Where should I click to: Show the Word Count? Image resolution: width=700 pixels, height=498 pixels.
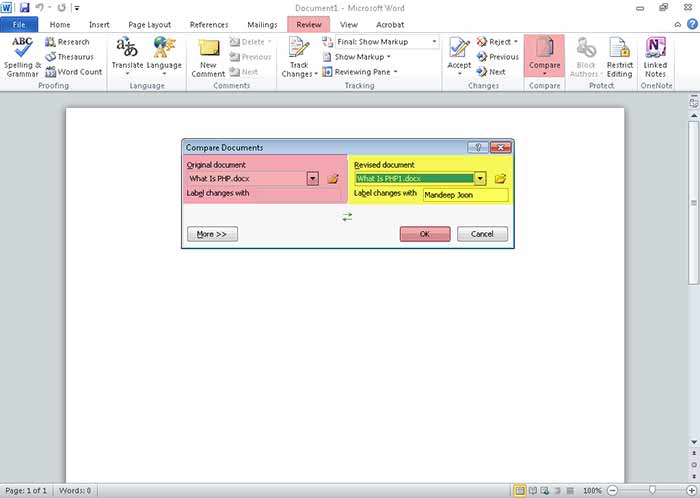click(x=74, y=72)
